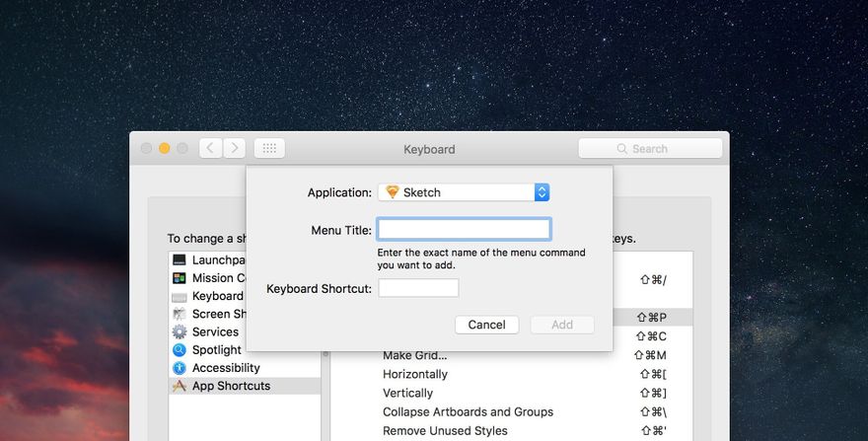Image resolution: width=868 pixels, height=441 pixels.
Task: Select the Make Grid… shortcut row
Action: [512, 355]
